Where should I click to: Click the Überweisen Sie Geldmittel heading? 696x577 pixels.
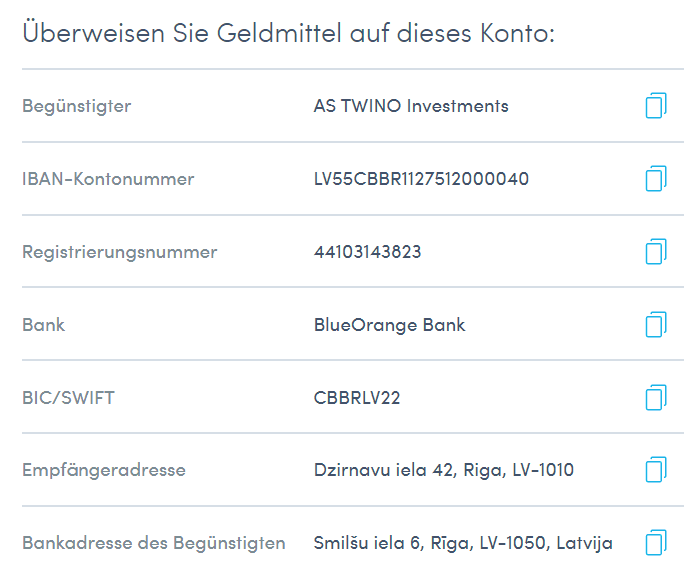pos(289,32)
